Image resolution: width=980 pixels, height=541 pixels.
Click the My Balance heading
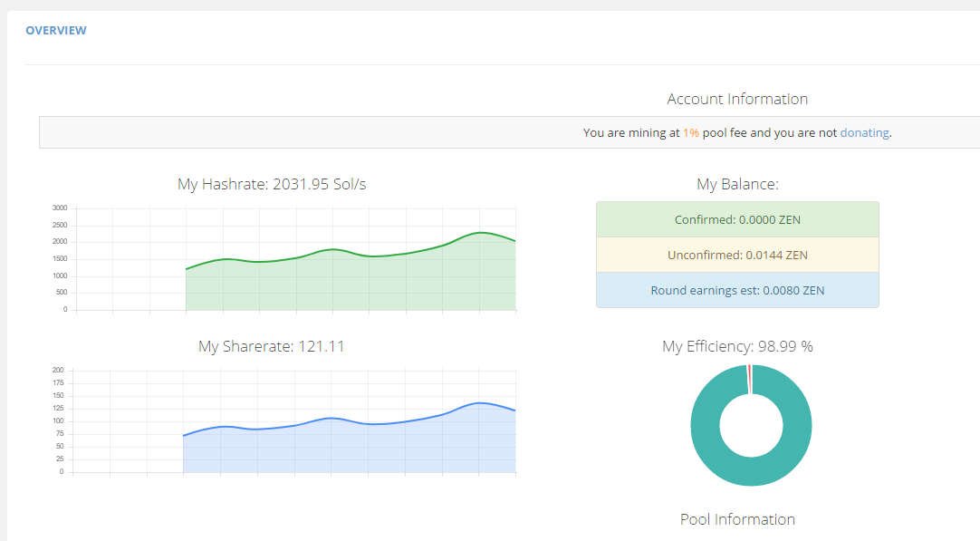[737, 184]
